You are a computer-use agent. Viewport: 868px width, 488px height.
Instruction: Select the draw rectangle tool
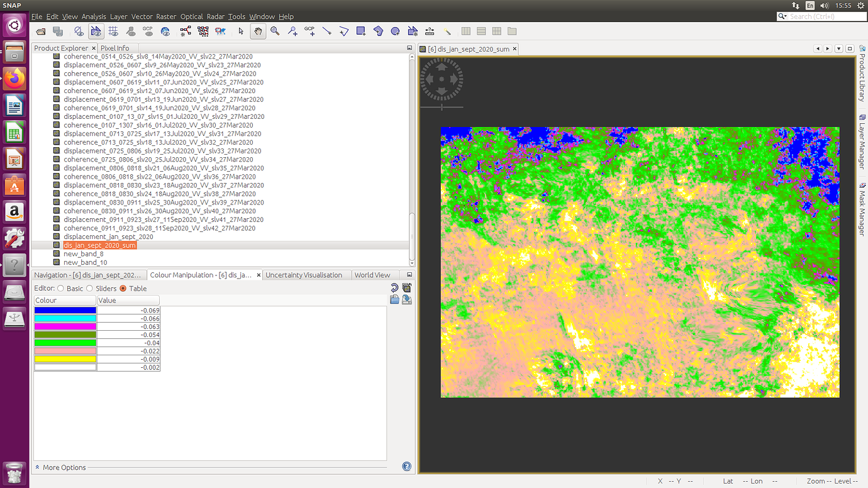361,31
